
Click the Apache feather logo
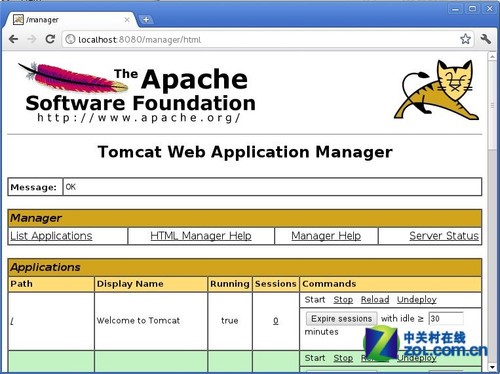(73, 78)
